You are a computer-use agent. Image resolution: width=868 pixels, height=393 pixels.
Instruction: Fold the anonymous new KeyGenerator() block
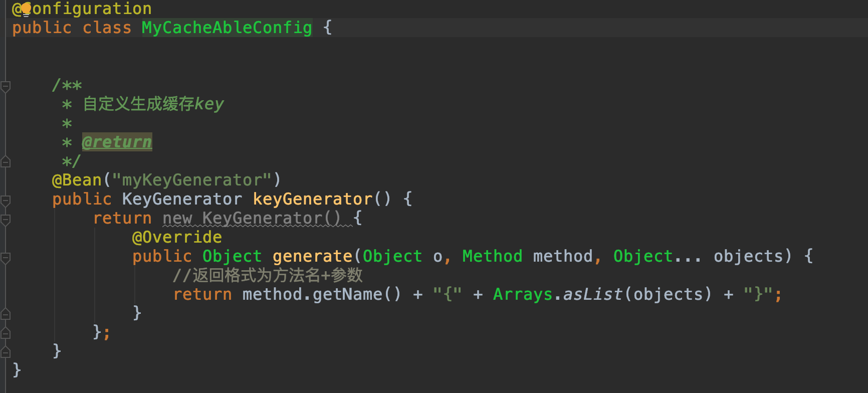pyautogui.click(x=6, y=220)
